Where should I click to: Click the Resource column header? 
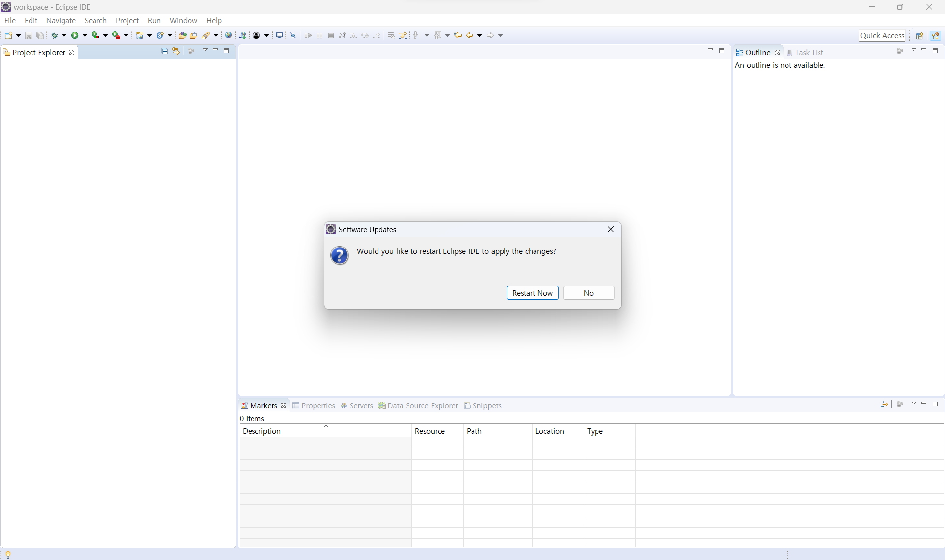pos(438,431)
